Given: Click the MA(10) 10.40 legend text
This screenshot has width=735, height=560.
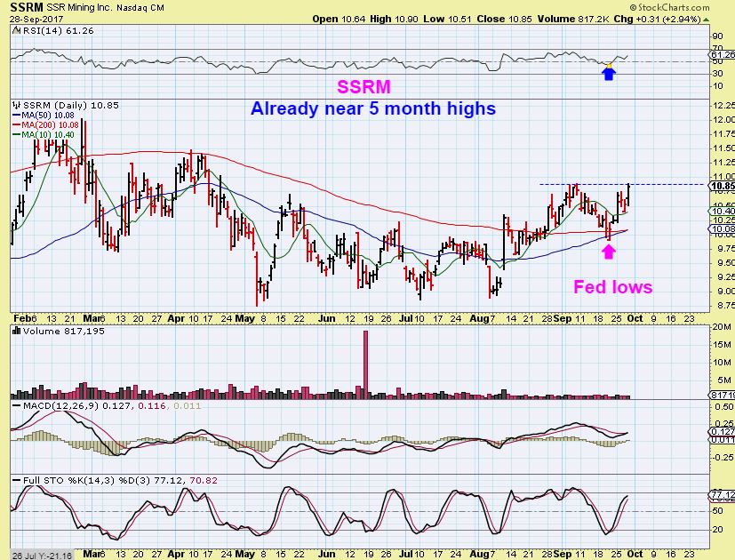Looking at the screenshot, I should pos(48,134).
